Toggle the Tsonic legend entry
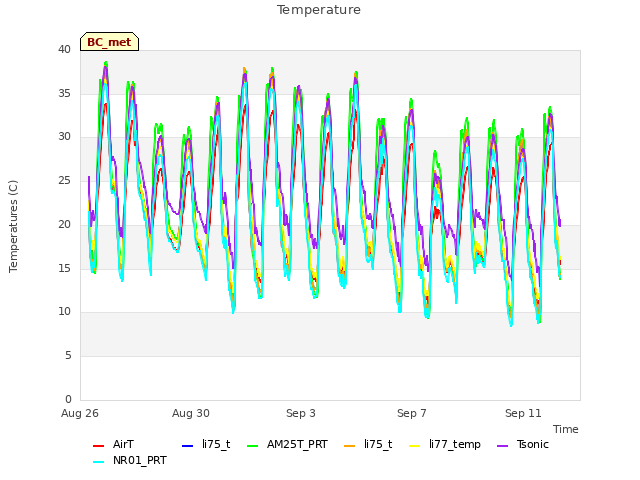The width and height of the screenshot is (640, 480). point(523,444)
